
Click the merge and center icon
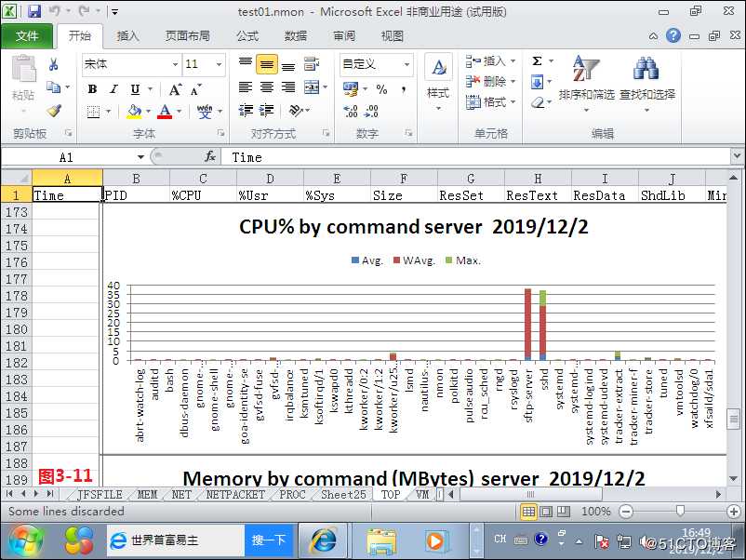coord(313,87)
